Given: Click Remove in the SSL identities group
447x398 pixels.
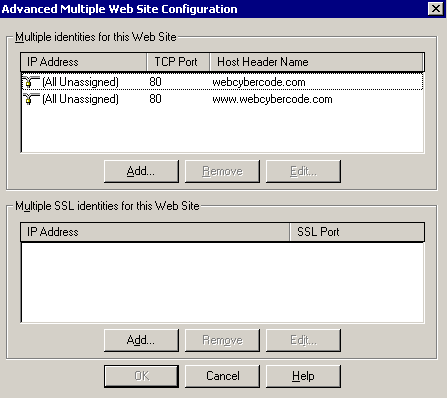Looking at the screenshot, I should (222, 340).
